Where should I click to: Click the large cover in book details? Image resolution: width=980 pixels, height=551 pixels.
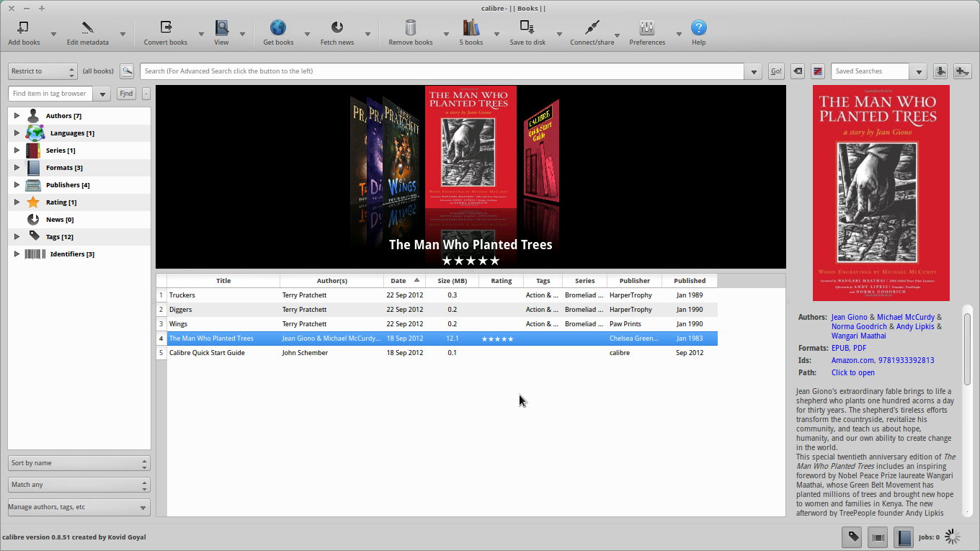[881, 193]
